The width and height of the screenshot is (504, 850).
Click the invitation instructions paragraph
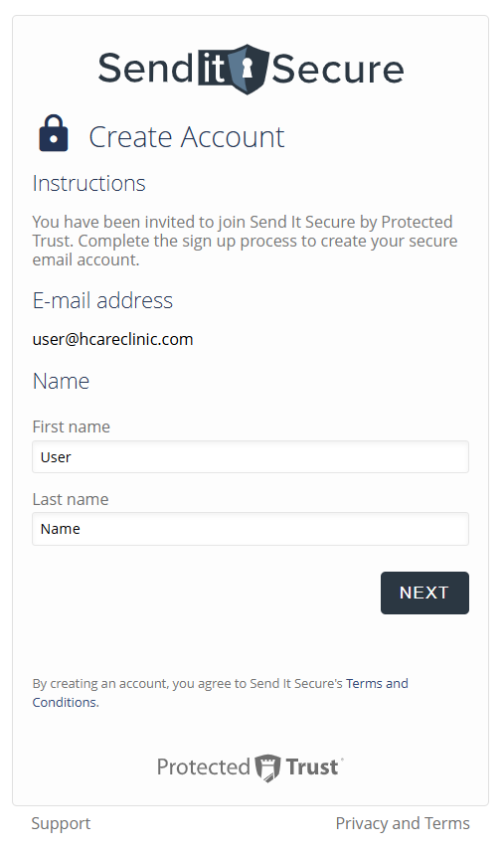point(245,241)
